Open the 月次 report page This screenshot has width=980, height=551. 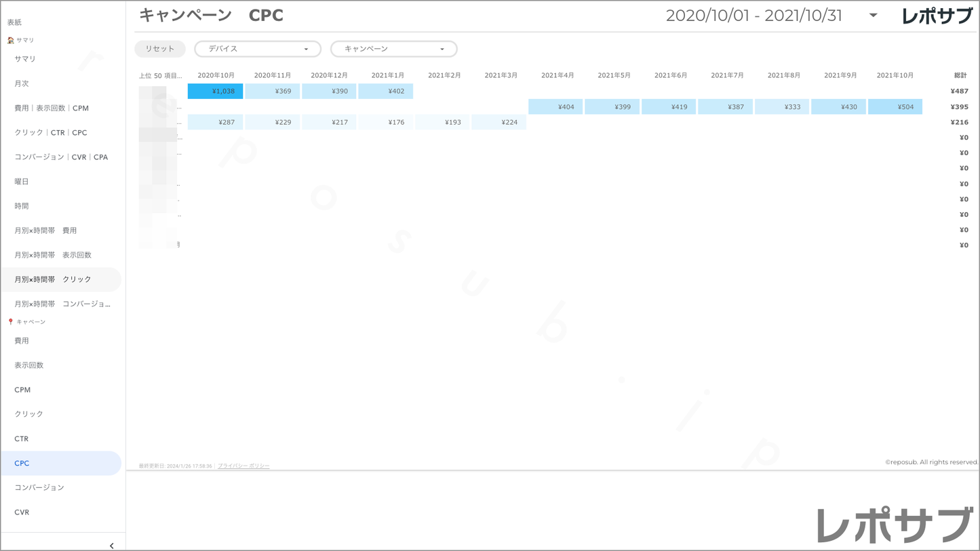[22, 83]
